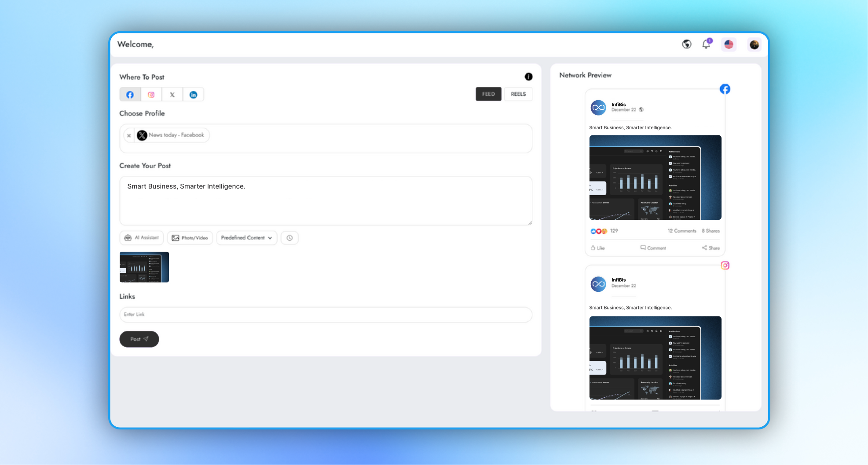Screen dimensions: 868x465
Task: Open the info icon in Where To Post
Action: coord(528,77)
